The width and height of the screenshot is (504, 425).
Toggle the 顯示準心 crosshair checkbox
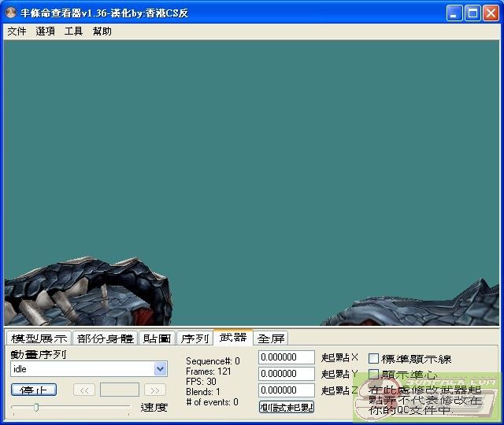tap(374, 375)
